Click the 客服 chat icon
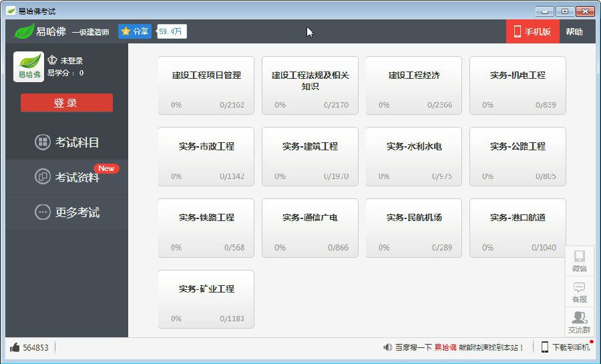 coord(579,292)
